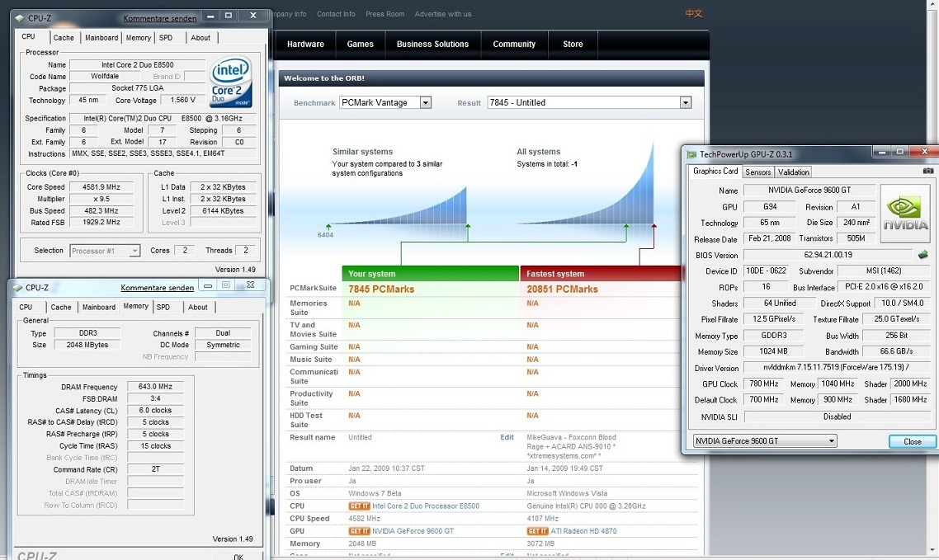Click the GPU-Z screenshot camera icon
Viewport: 939px width, 560px height.
927,171
